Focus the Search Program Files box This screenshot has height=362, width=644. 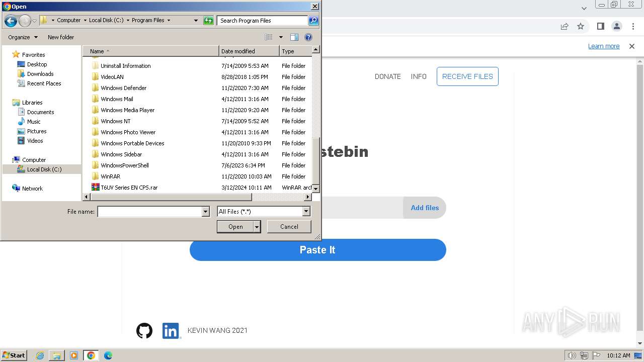pos(263,21)
